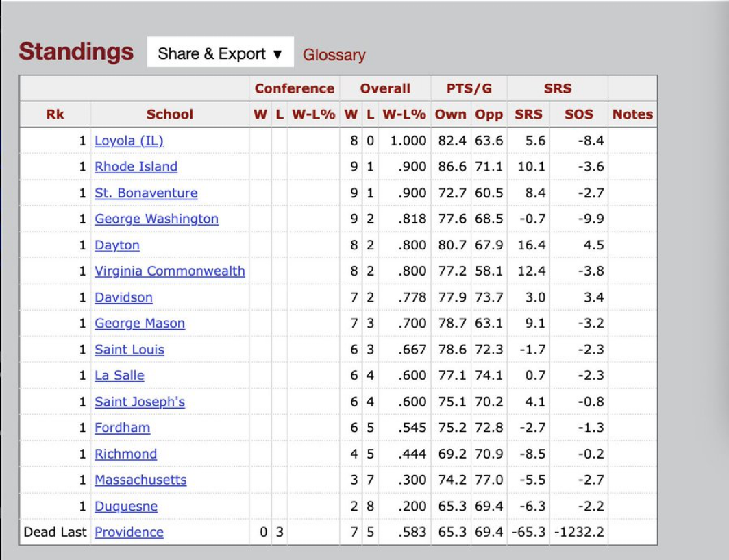Click the Davidson link
Viewport: 729px width, 560px height.
(x=123, y=297)
